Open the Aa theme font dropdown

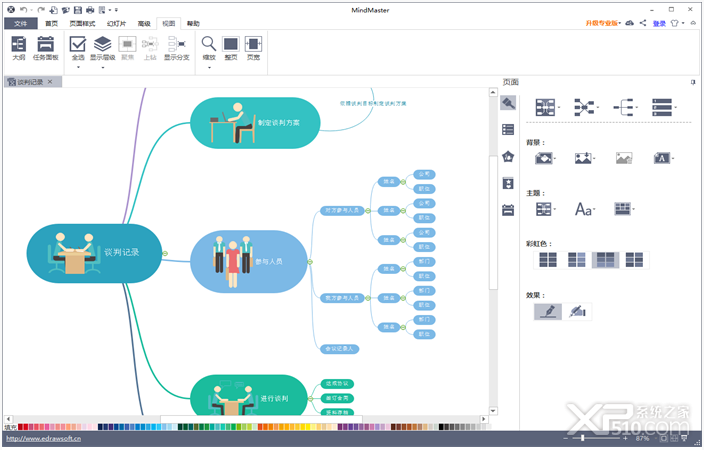pos(585,209)
